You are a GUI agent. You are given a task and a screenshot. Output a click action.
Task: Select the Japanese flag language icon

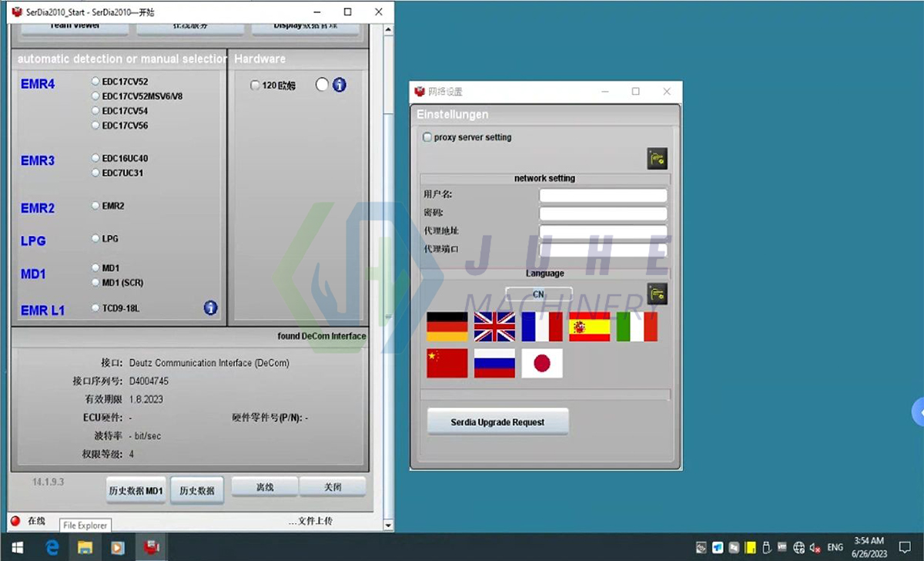point(542,363)
